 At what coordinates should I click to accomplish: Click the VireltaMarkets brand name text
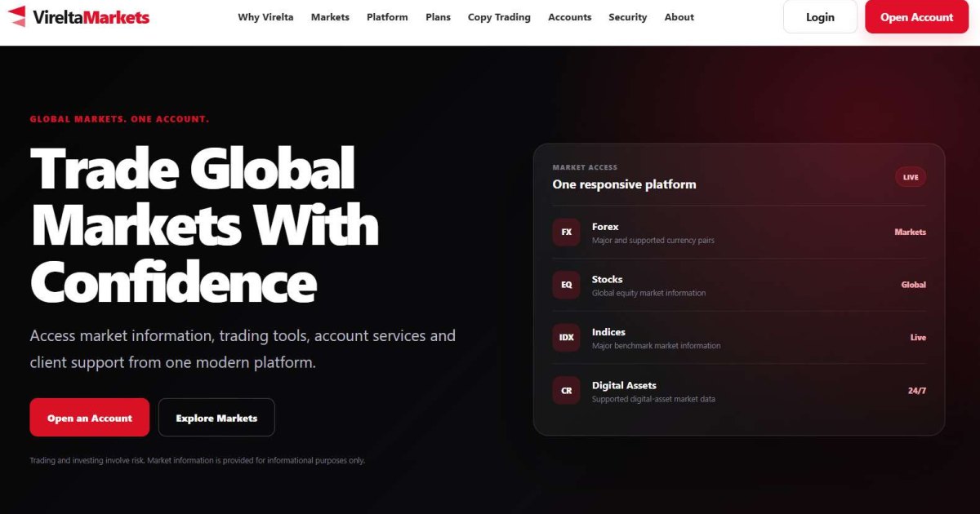click(x=91, y=17)
